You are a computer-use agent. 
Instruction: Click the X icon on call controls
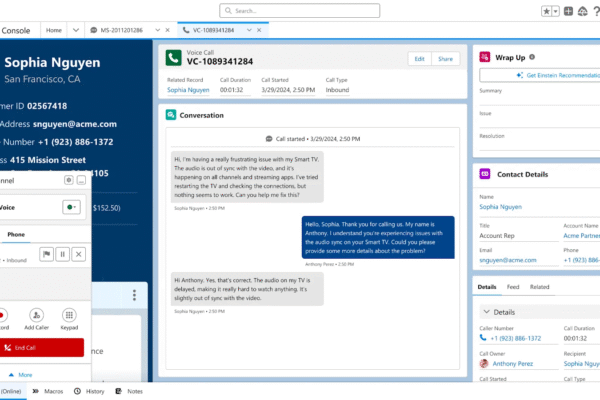pos(78,254)
